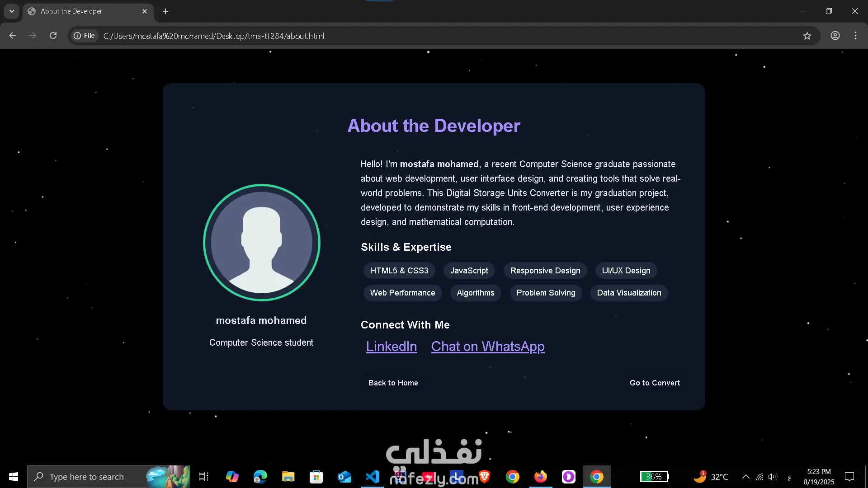This screenshot has width=868, height=488.
Task: Close the About the Developer tab
Action: pos(145,11)
